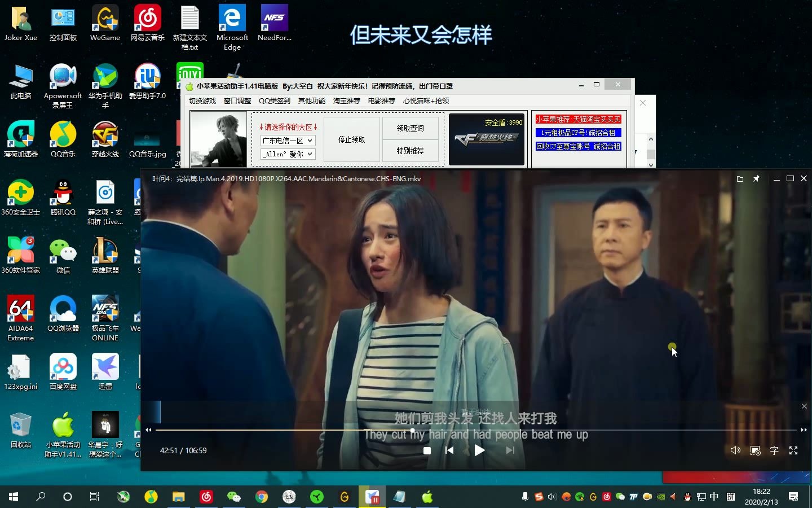Viewport: 812px width, 508px height.
Task: Open Task View on taskbar
Action: (95, 497)
